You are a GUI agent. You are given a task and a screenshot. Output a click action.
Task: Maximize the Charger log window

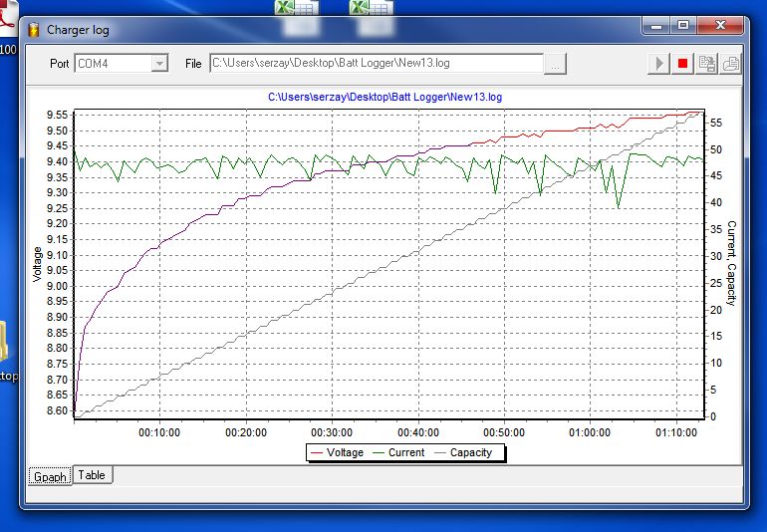(x=682, y=26)
